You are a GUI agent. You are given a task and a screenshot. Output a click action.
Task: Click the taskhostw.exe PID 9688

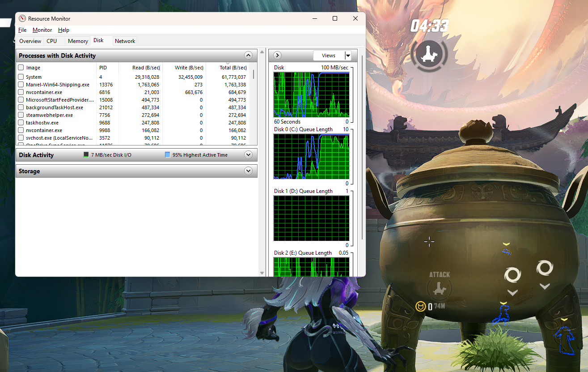105,123
